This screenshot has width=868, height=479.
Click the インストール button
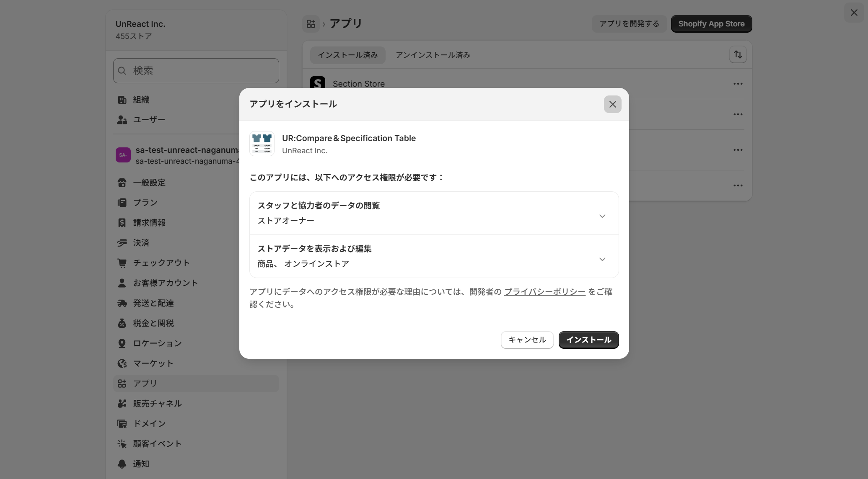click(588, 340)
